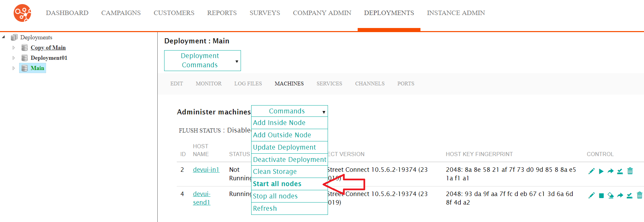
Task: Open the devui-send1 host link
Action: point(202,198)
